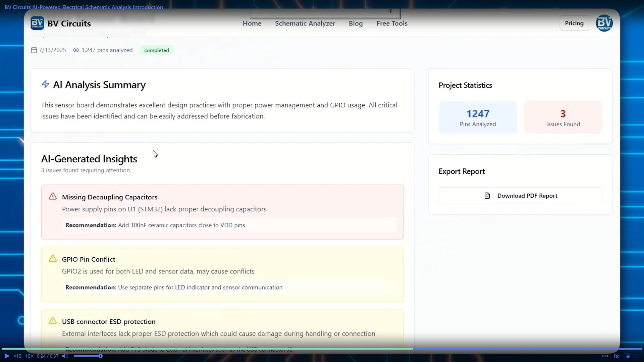This screenshot has height=362, width=644.
Task: Exit fullscreen video mode
Action: coord(637,356)
